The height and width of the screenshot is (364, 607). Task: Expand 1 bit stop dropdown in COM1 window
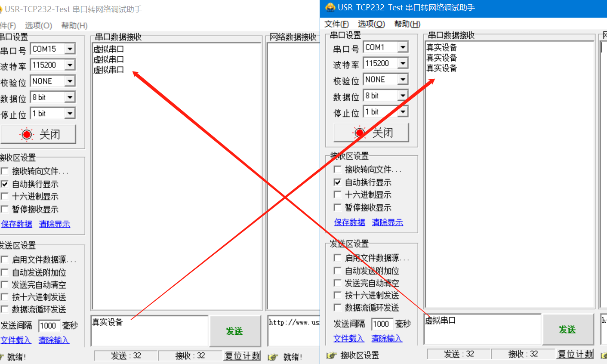tap(403, 112)
